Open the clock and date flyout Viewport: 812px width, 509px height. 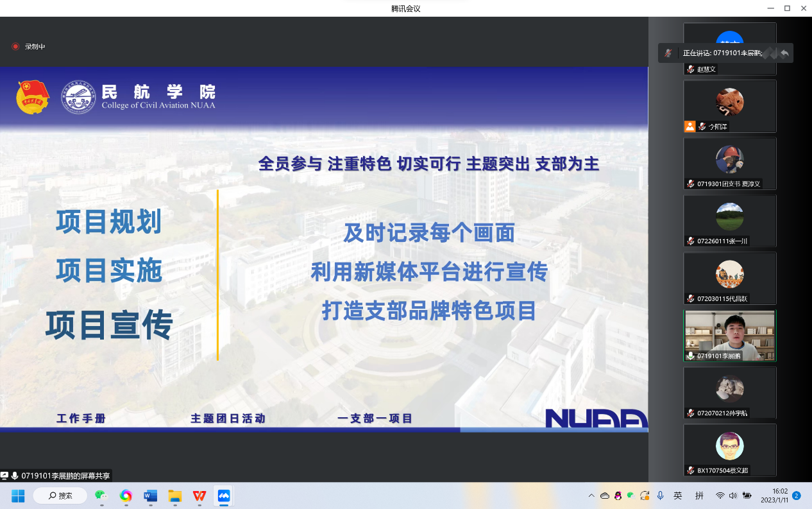(770, 496)
